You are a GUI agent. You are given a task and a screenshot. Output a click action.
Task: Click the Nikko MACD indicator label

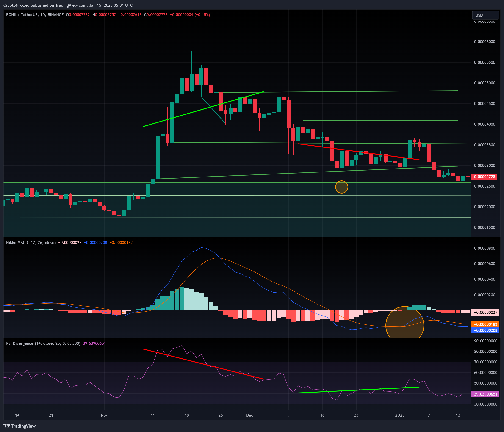[x=31, y=243]
